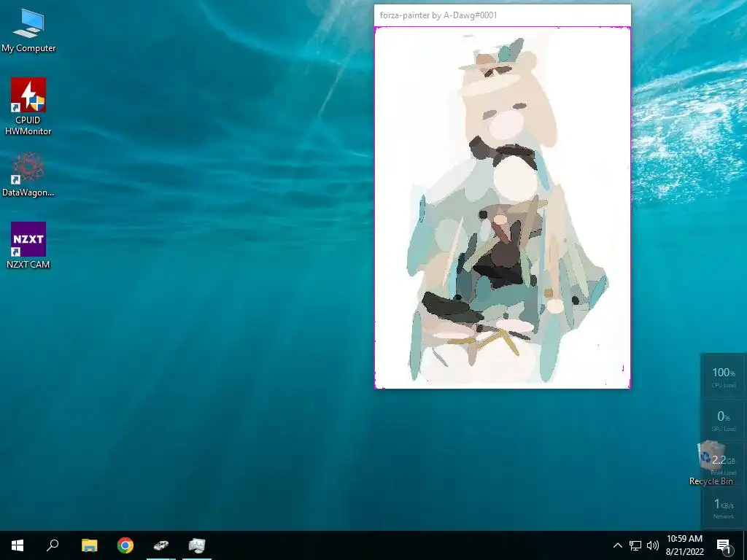Viewport: 747px width, 560px height.
Task: Launch CPUID HWMonitor from the desktop
Action: [28, 106]
